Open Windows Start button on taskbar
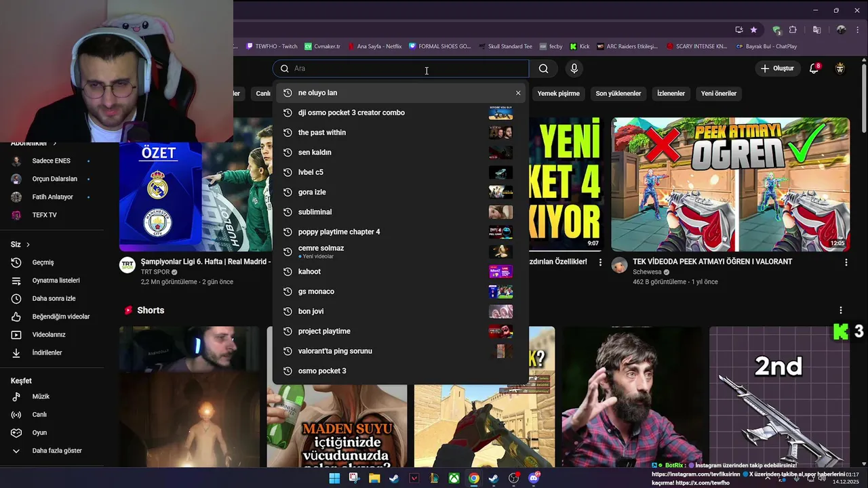Screen dimensions: 868x488 [334, 479]
